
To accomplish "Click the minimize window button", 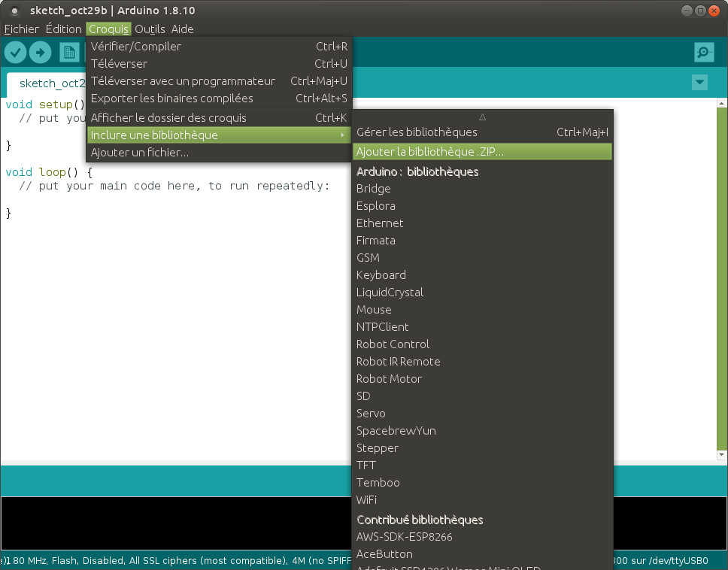I will point(687,11).
